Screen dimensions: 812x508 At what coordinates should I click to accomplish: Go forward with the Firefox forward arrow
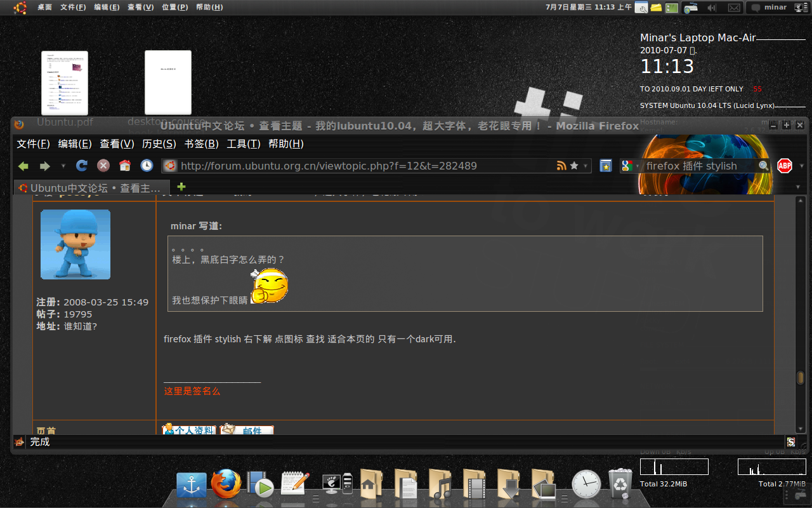point(44,166)
